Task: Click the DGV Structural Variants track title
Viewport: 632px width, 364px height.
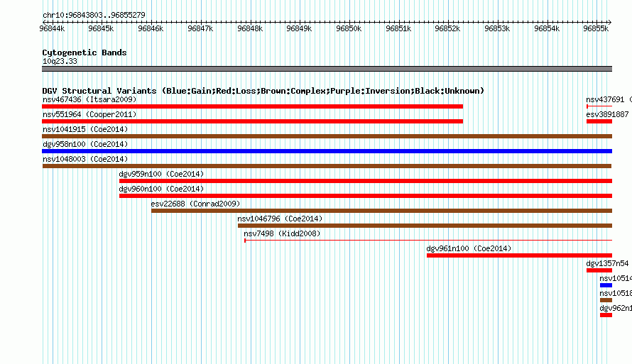Action: [263, 91]
